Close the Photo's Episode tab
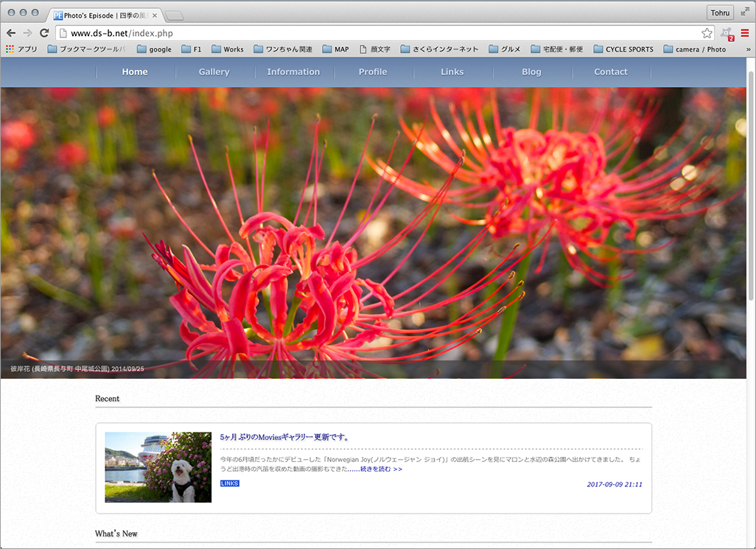Screen dimensions: 756x549 tap(155, 15)
